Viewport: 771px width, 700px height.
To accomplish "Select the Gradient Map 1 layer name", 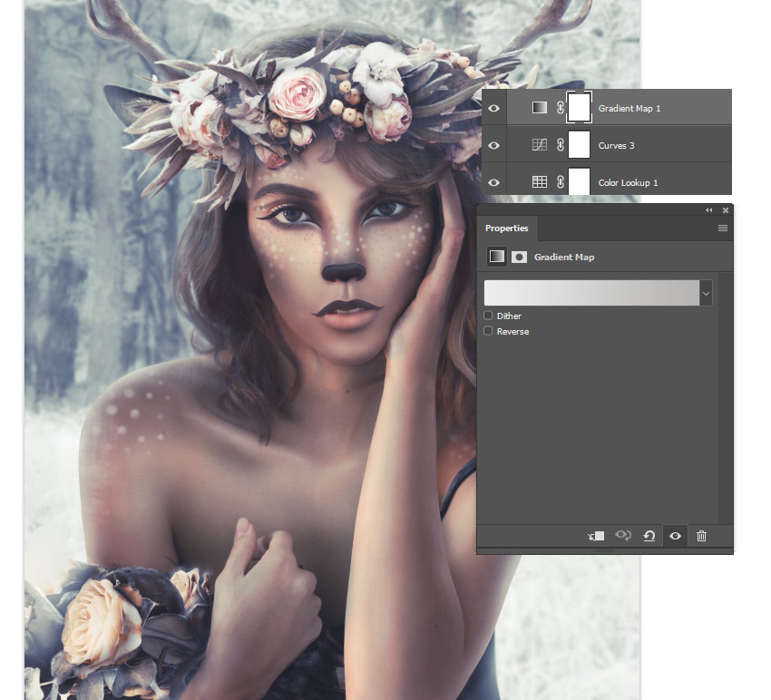I will 629,109.
